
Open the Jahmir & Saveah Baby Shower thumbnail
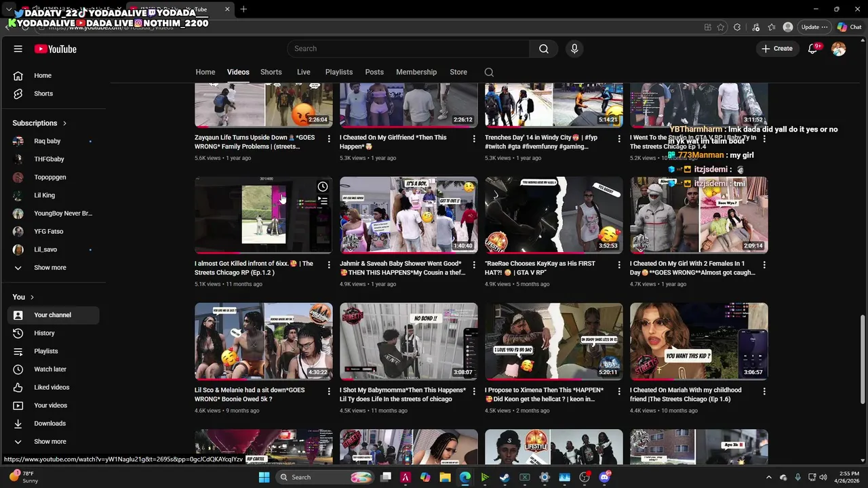[409, 216]
